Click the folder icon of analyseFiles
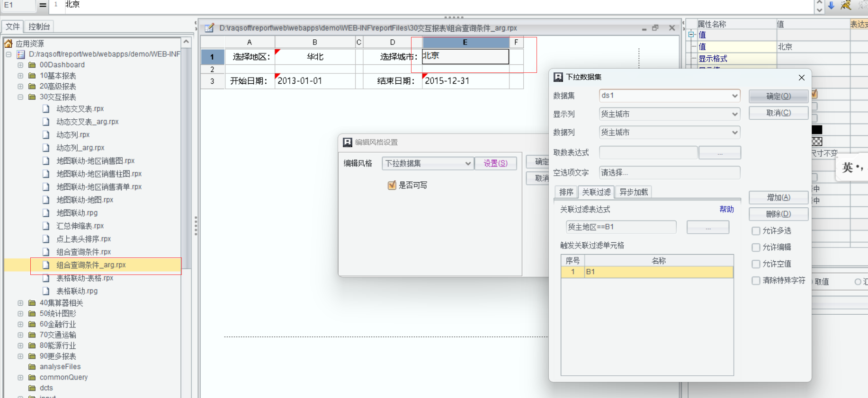Viewport: 868px width, 398px height. [x=32, y=367]
